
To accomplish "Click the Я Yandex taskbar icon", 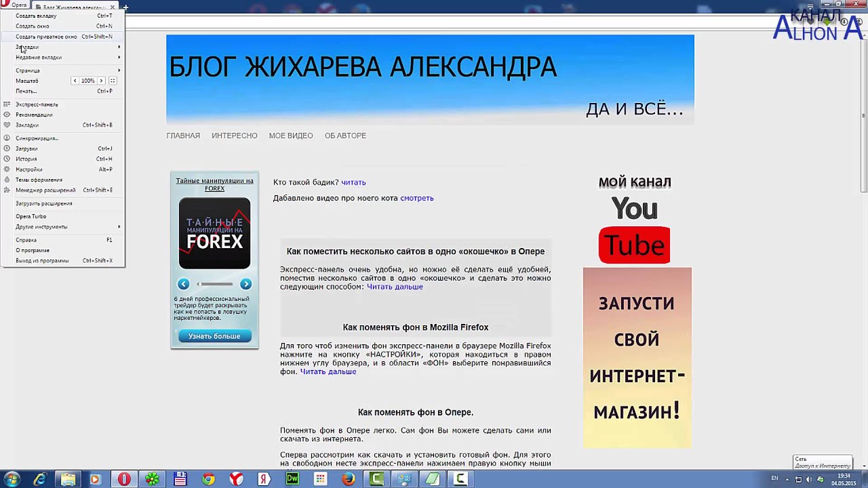I will coord(264,479).
